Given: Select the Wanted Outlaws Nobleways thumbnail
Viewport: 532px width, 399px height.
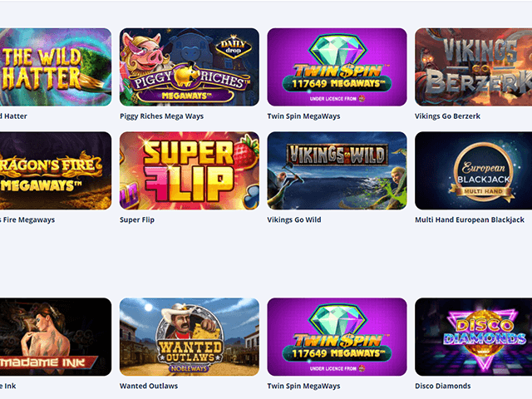Looking at the screenshot, I should (190, 337).
